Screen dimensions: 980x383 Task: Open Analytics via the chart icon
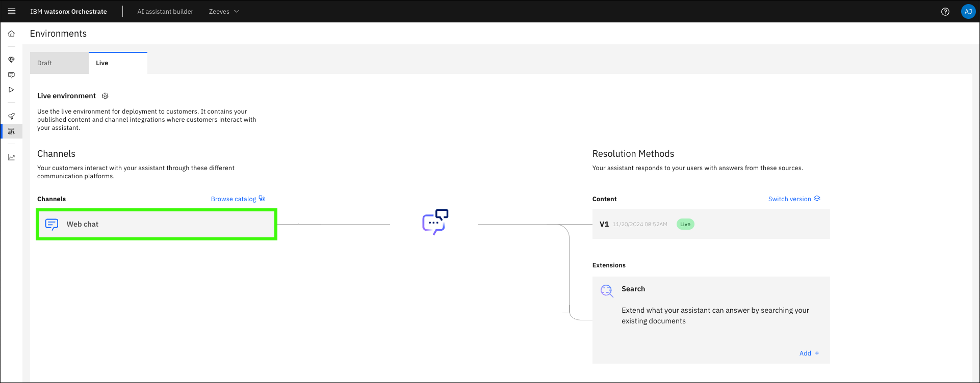point(11,157)
